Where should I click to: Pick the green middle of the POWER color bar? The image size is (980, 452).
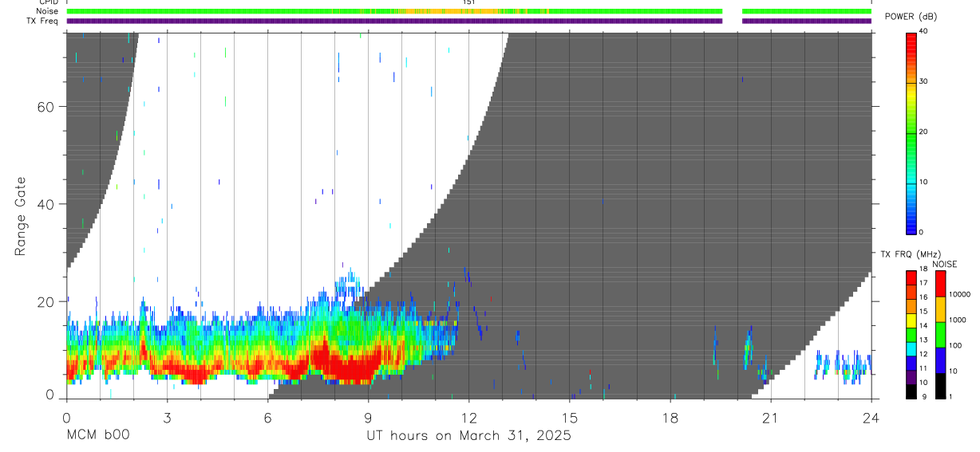click(911, 132)
